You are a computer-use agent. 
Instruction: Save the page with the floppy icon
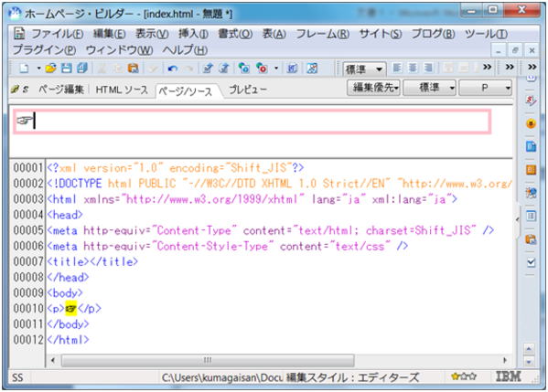coord(67,68)
